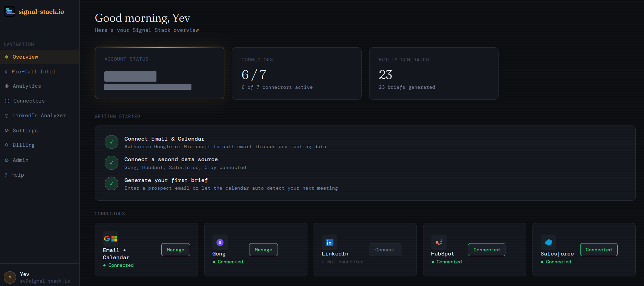Click the ev@signal-stack.io email text
The image size is (644, 286).
[45, 281]
